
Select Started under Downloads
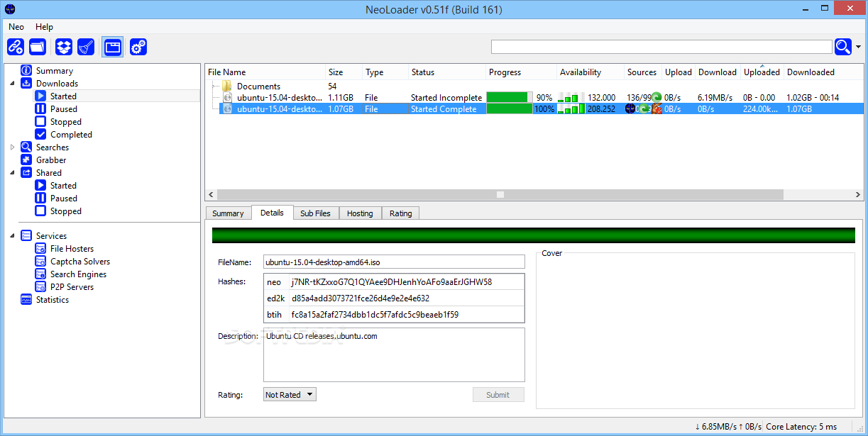point(63,96)
